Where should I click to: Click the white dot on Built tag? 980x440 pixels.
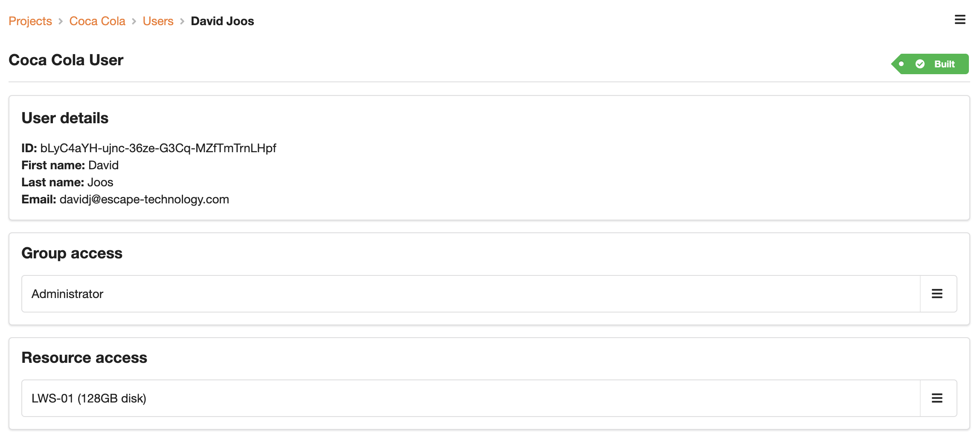click(x=901, y=64)
